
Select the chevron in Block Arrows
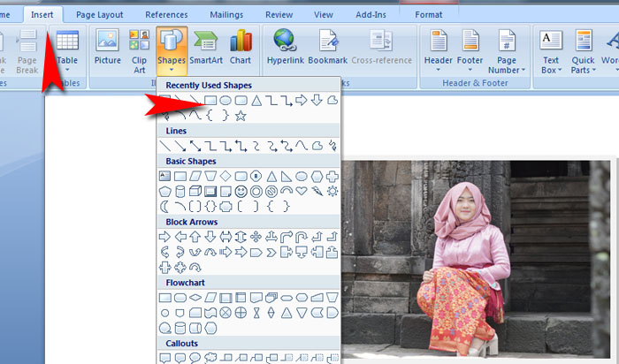point(271,252)
